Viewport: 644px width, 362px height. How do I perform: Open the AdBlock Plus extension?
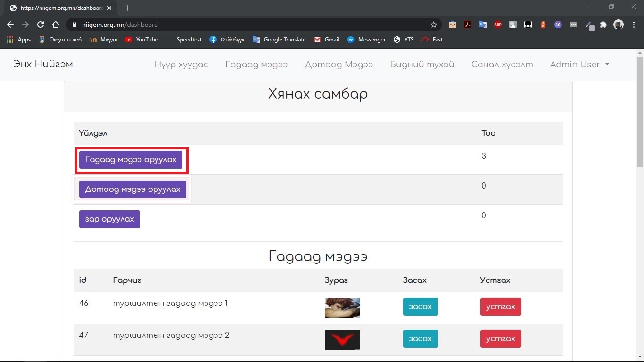coord(498,25)
